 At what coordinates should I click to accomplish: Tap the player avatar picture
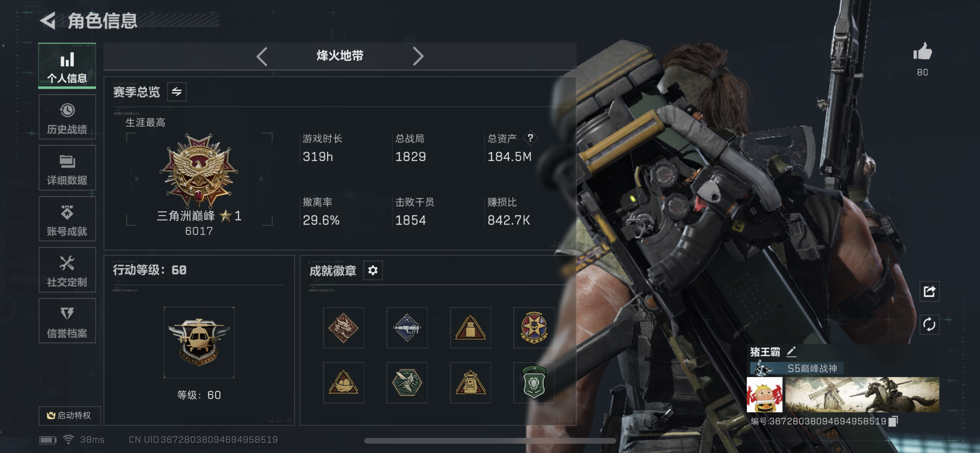764,395
